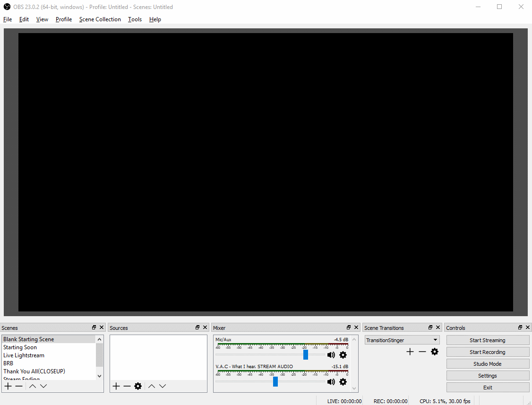Move the source up with the Sources up arrow
Image resolution: width=532 pixels, height=405 pixels.
point(151,386)
